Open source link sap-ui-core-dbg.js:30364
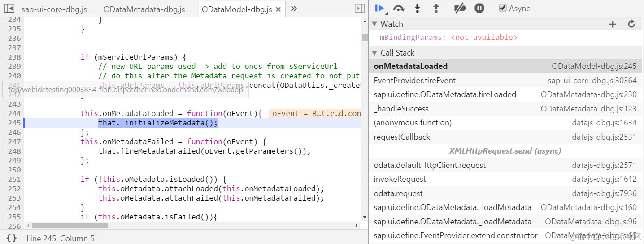The height and width of the screenshot is (244, 644). coord(592,81)
